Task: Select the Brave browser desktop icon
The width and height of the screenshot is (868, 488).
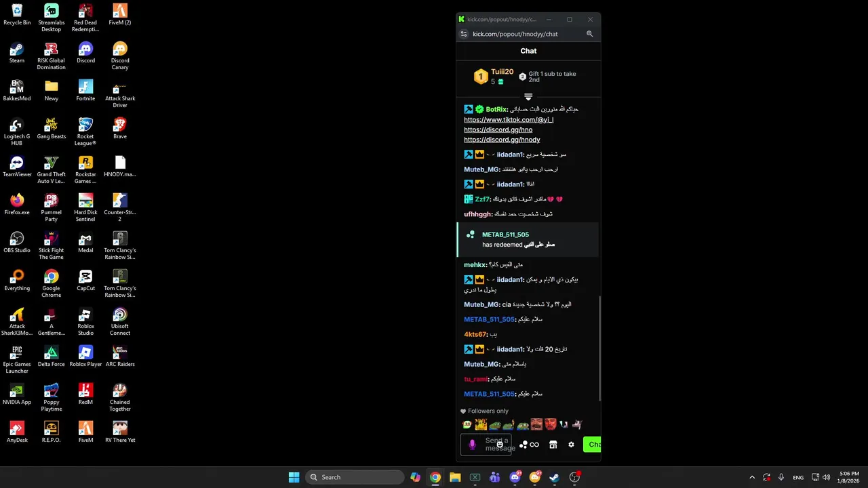Action: (x=120, y=128)
